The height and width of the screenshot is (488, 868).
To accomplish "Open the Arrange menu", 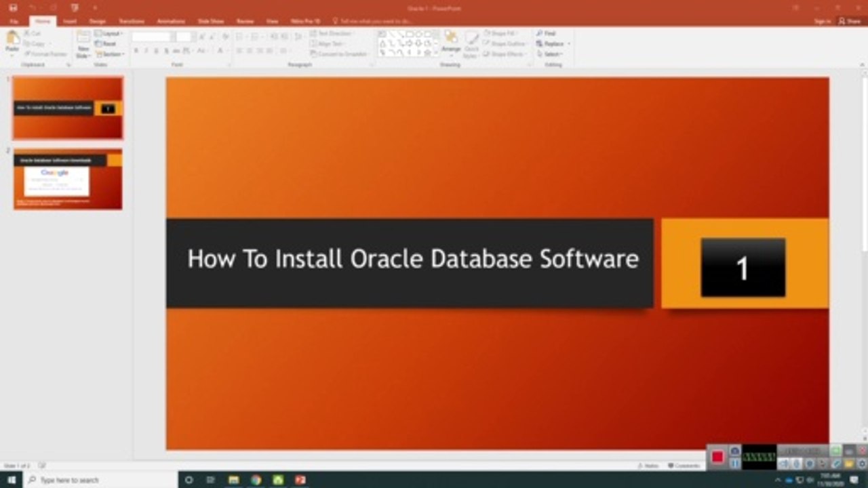I will pos(451,43).
